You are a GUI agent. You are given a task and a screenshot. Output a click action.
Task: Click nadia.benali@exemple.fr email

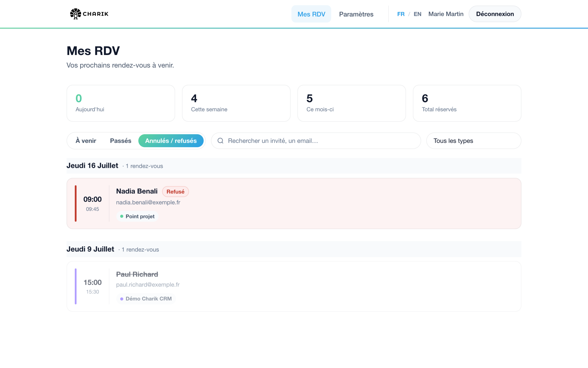coord(148,202)
